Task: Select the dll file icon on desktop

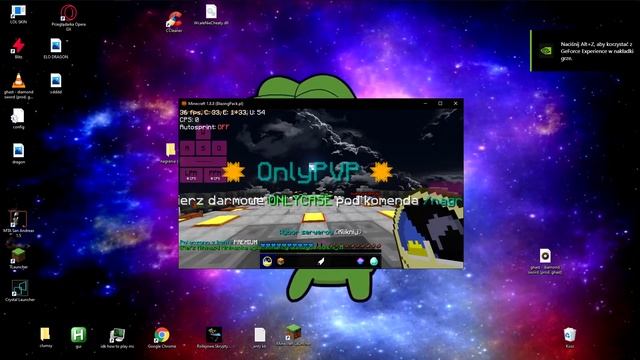Action: point(211,15)
